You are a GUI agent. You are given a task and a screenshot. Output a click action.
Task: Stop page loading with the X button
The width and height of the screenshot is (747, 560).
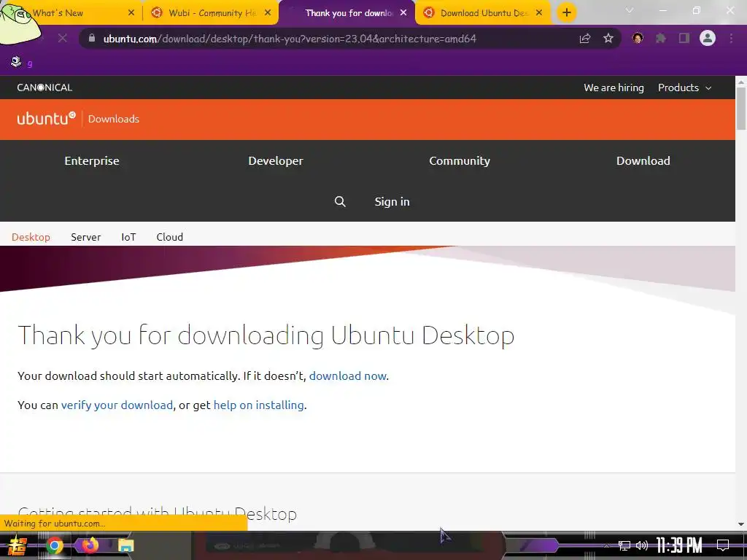[x=63, y=38]
